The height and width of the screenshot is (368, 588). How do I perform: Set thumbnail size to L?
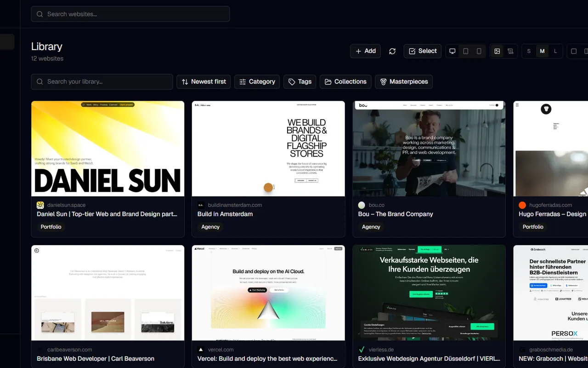click(x=555, y=51)
